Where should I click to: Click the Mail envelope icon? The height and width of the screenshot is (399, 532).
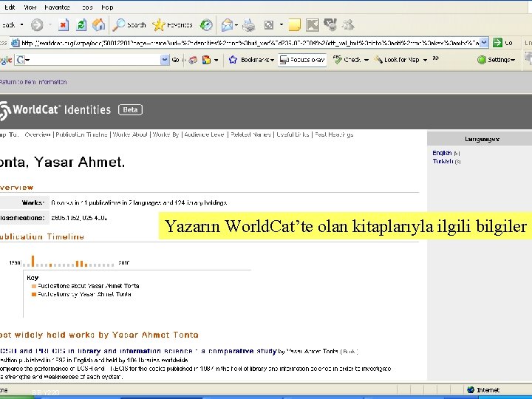coord(227,25)
